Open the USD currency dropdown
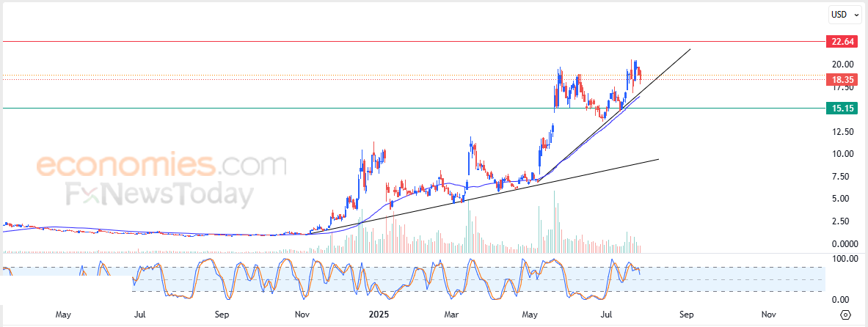868x327 pixels. (x=845, y=15)
